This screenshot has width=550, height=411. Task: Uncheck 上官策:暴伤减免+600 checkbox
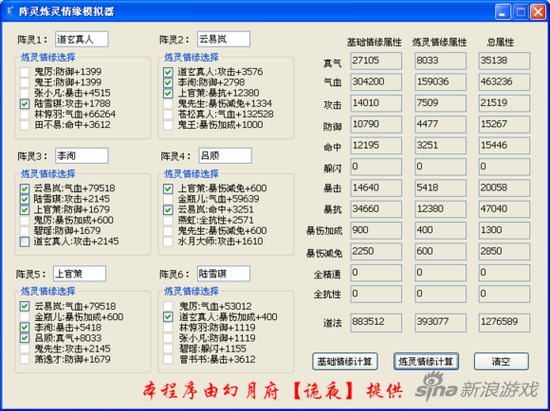pyautogui.click(x=168, y=188)
